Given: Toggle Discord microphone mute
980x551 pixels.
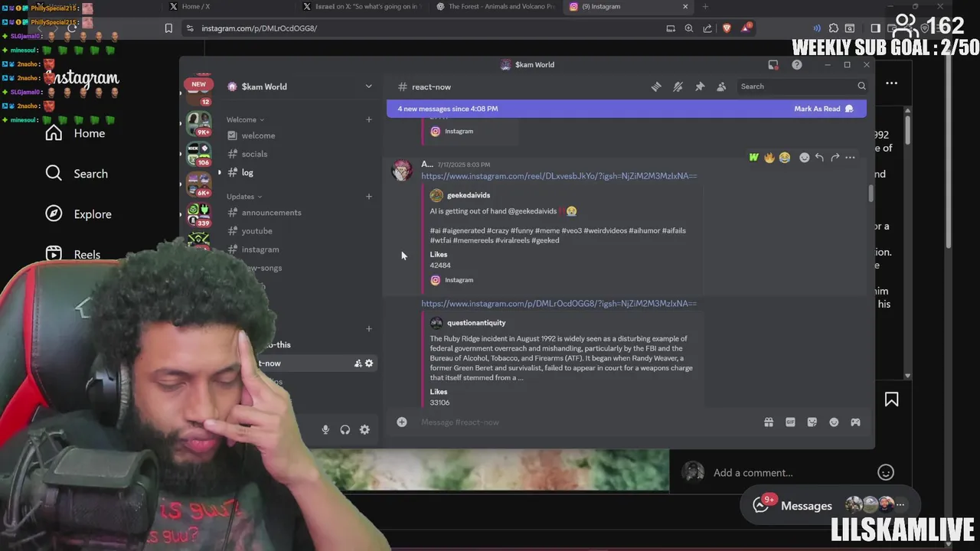Looking at the screenshot, I should coord(325,430).
